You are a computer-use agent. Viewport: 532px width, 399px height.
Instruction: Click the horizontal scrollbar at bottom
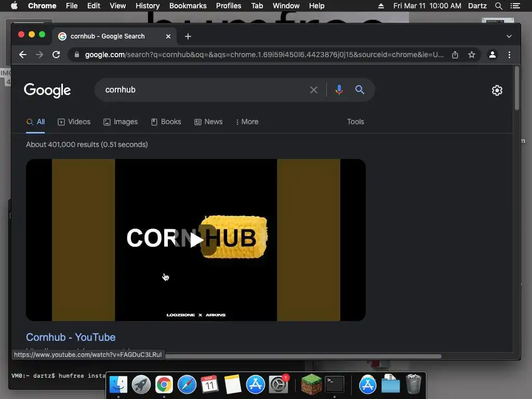click(303, 356)
